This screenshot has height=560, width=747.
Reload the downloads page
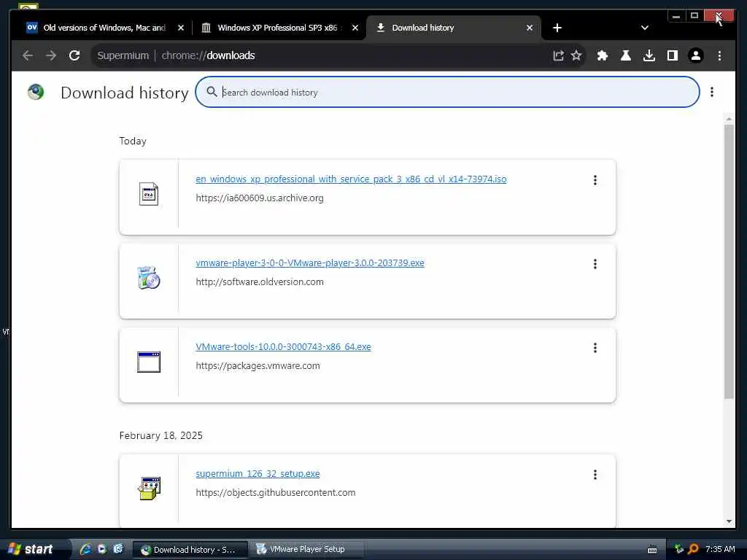click(x=74, y=55)
